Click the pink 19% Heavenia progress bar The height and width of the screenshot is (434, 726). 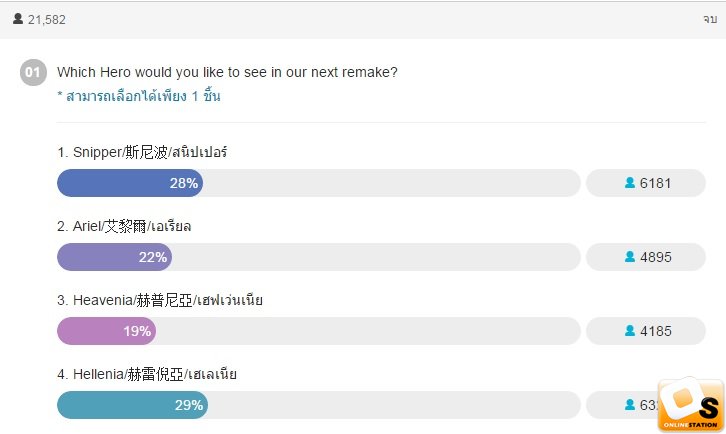coord(106,331)
